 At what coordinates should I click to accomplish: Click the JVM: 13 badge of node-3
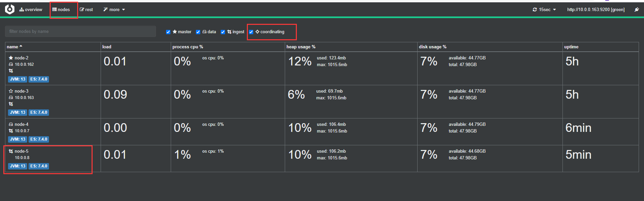click(17, 112)
